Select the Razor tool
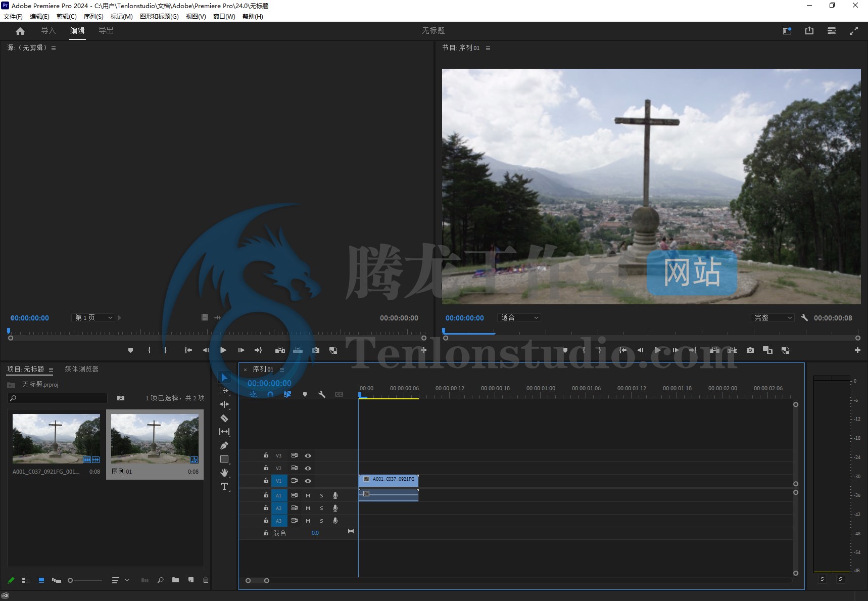This screenshot has width=868, height=601. point(224,418)
